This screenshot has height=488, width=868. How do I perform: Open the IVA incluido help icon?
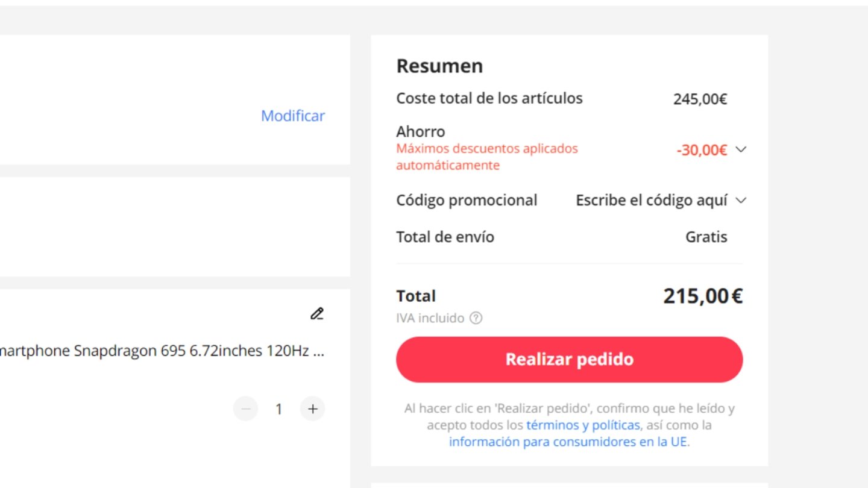click(x=476, y=318)
